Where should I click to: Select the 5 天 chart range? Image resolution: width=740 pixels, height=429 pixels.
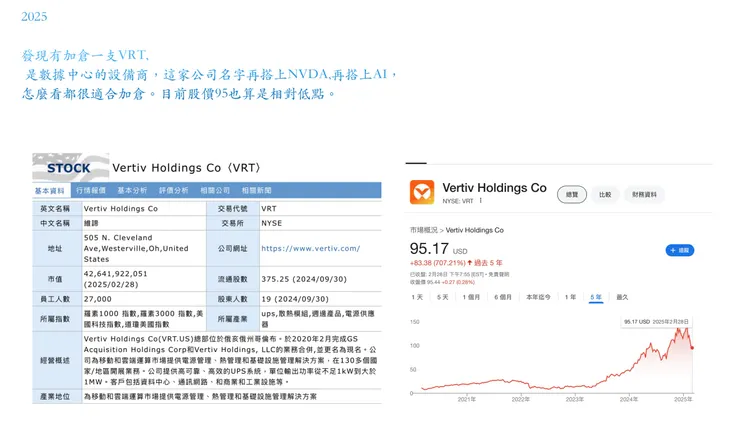tap(443, 297)
